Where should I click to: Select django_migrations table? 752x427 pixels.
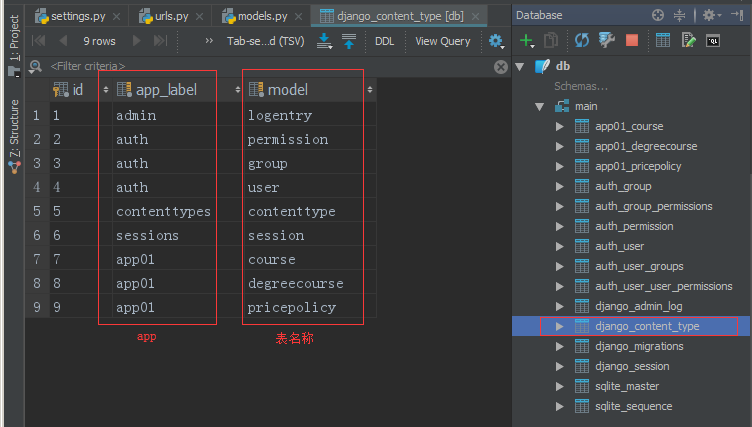(x=639, y=346)
